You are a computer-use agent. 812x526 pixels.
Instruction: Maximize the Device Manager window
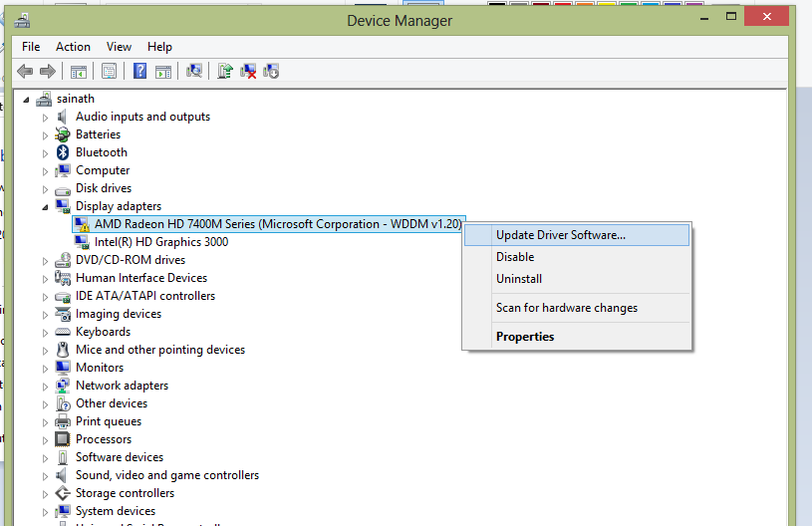[731, 17]
